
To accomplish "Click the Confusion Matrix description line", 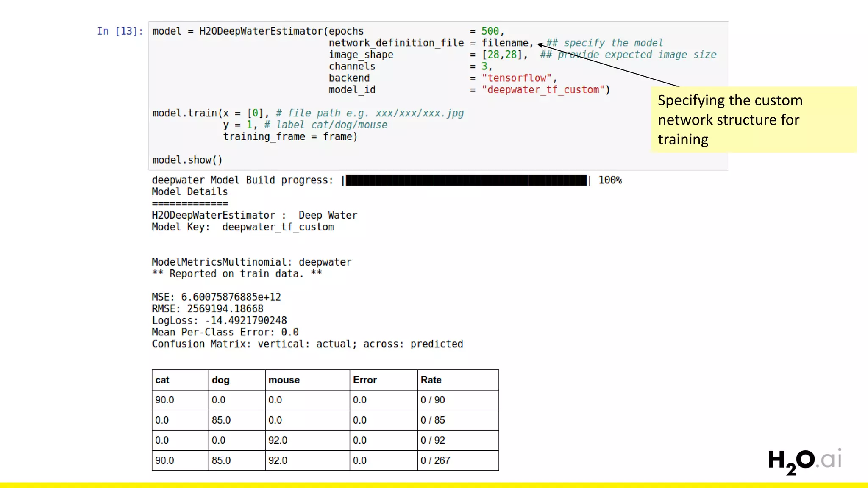I will 307,344.
